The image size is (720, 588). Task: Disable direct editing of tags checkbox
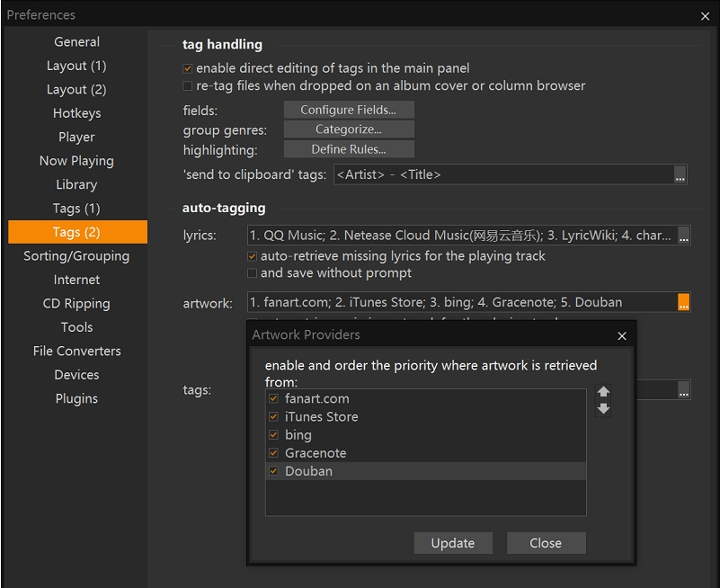pos(188,68)
